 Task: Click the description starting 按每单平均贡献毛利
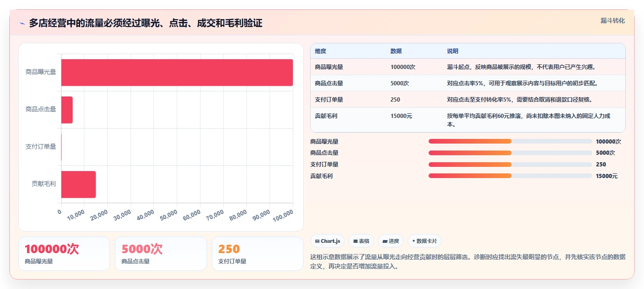pyautogui.click(x=528, y=120)
